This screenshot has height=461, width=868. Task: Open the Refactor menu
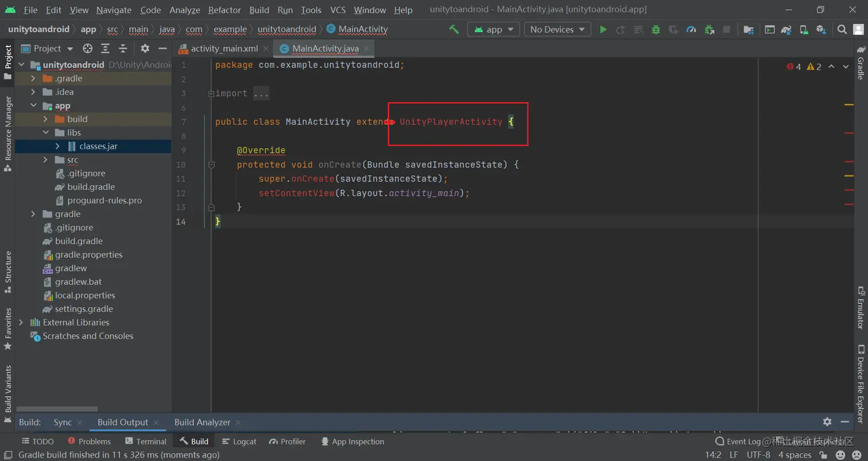click(x=224, y=10)
